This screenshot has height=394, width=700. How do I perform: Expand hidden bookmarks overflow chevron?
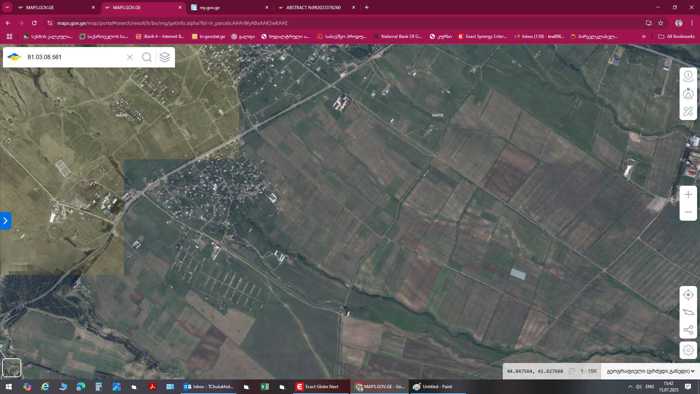[x=644, y=36]
